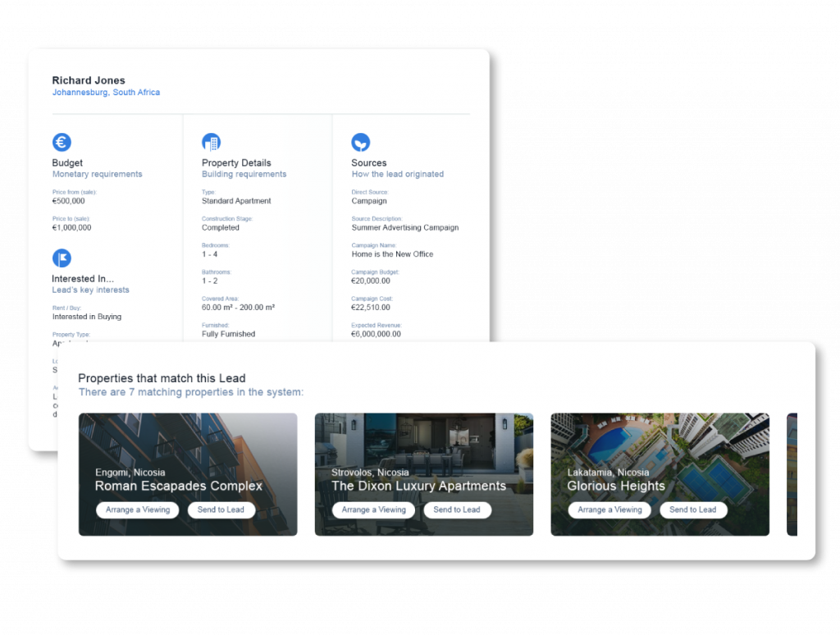Select the €500,000 price from value
The image size is (840, 635).
point(69,201)
